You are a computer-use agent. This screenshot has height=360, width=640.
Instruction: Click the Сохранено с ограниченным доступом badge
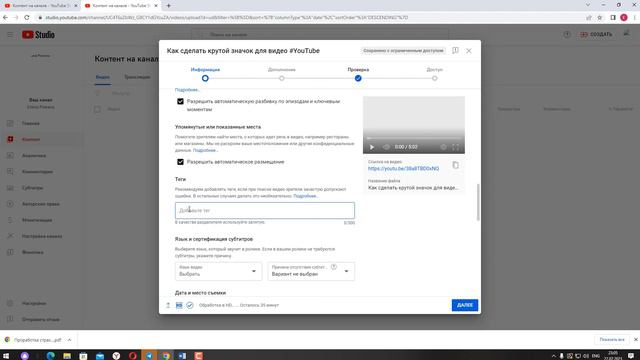[x=403, y=51]
